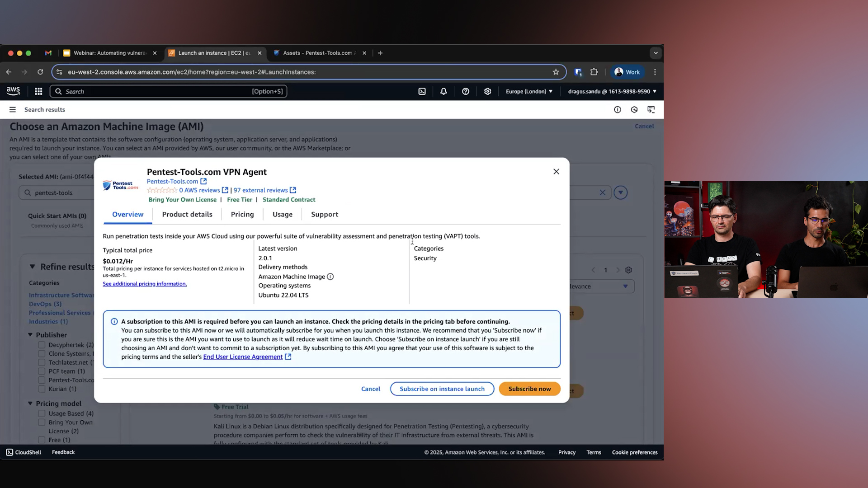Open the dragos.sandu account menu
This screenshot has height=488, width=868.
coord(611,91)
